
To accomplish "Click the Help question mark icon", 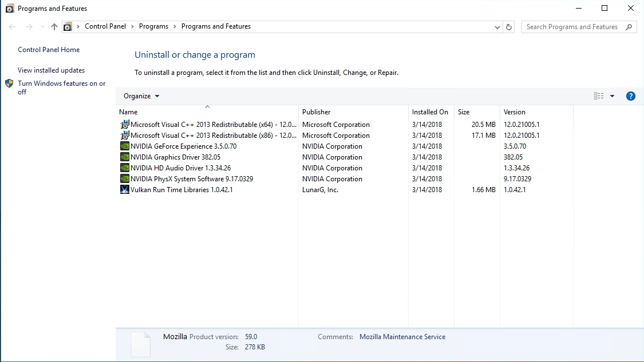I will pyautogui.click(x=631, y=96).
